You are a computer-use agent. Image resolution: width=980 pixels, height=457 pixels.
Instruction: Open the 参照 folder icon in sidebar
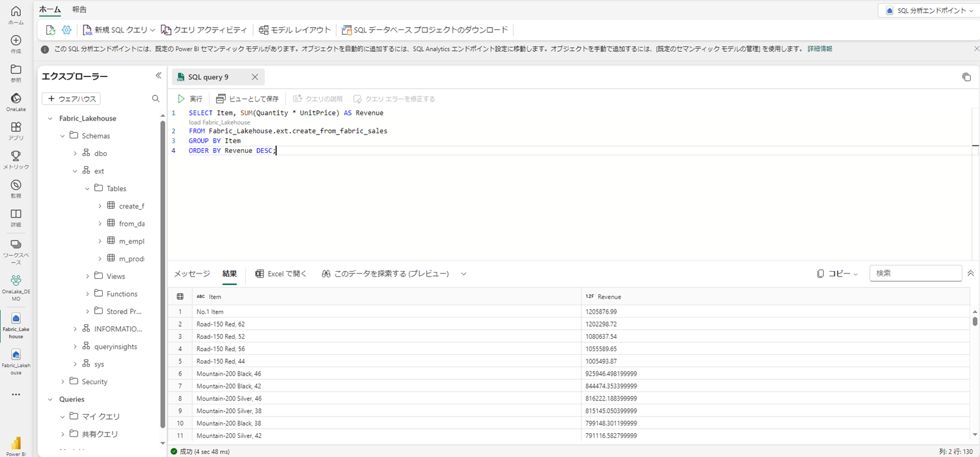(x=16, y=73)
